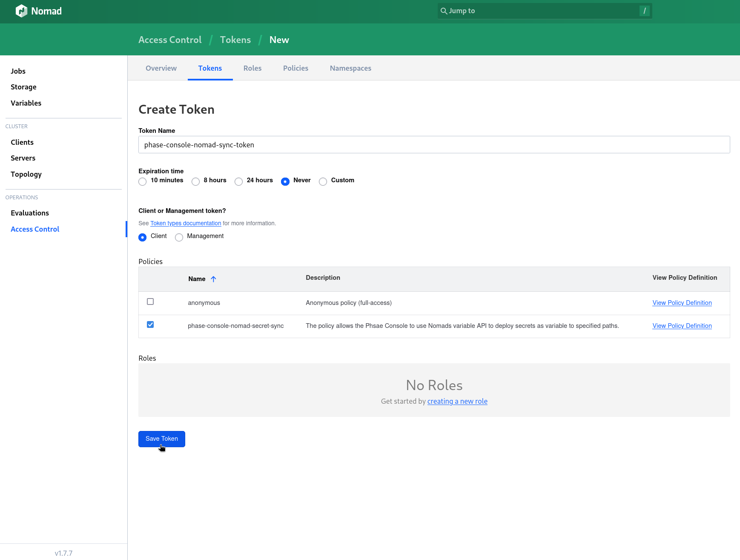Click the phase-console-nomad-secret-sync policy name
This screenshot has height=560, width=740.
click(235, 326)
